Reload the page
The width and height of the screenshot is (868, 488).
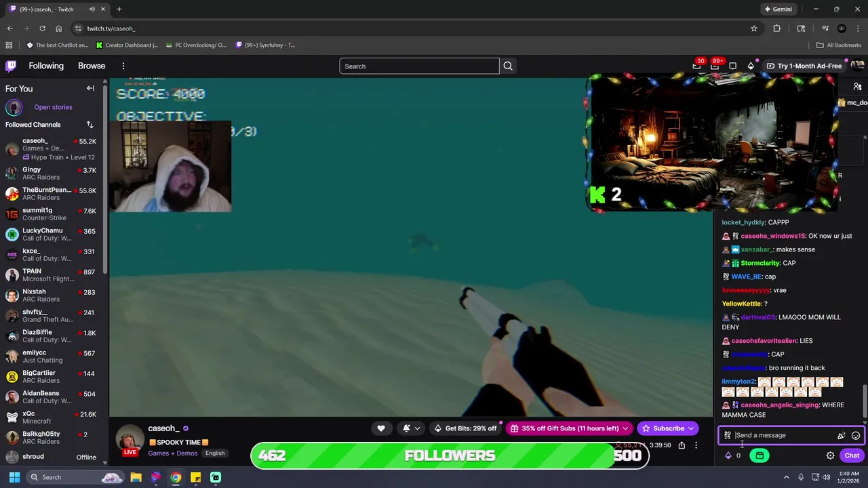coord(42,28)
